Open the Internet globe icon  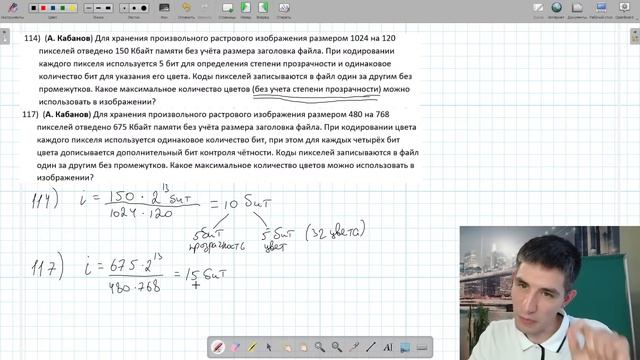(556, 8)
